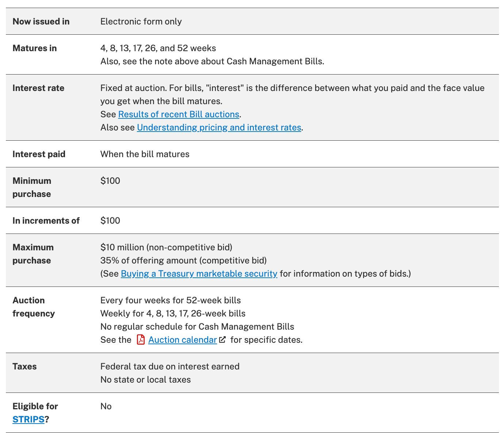
Task: Select the 'Matures in' row header
Action: (35, 48)
